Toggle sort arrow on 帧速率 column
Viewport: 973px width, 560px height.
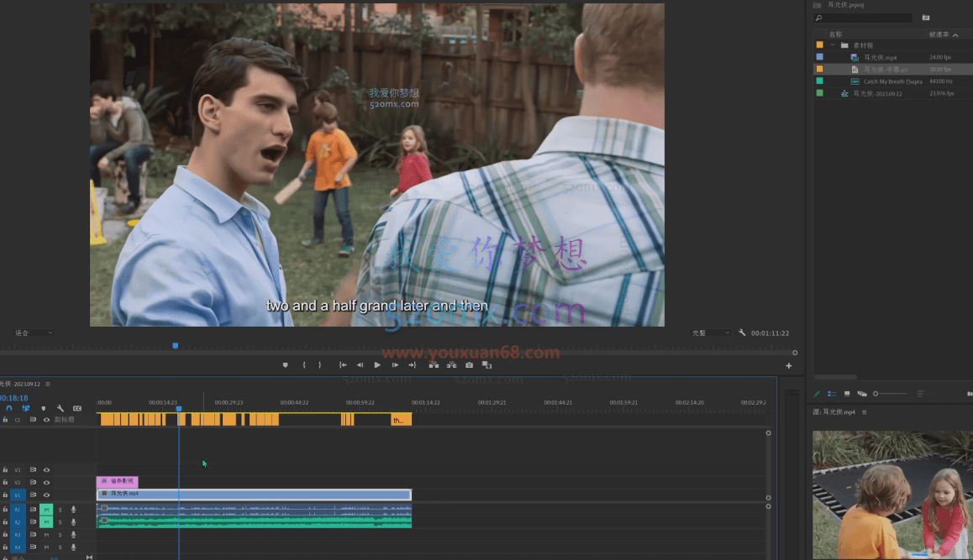(x=955, y=34)
